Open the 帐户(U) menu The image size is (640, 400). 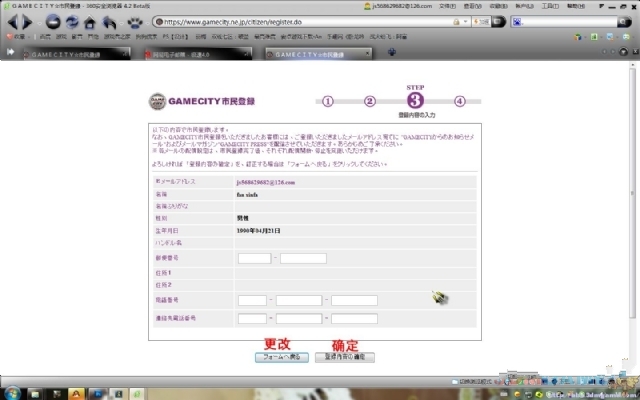click(524, 6)
